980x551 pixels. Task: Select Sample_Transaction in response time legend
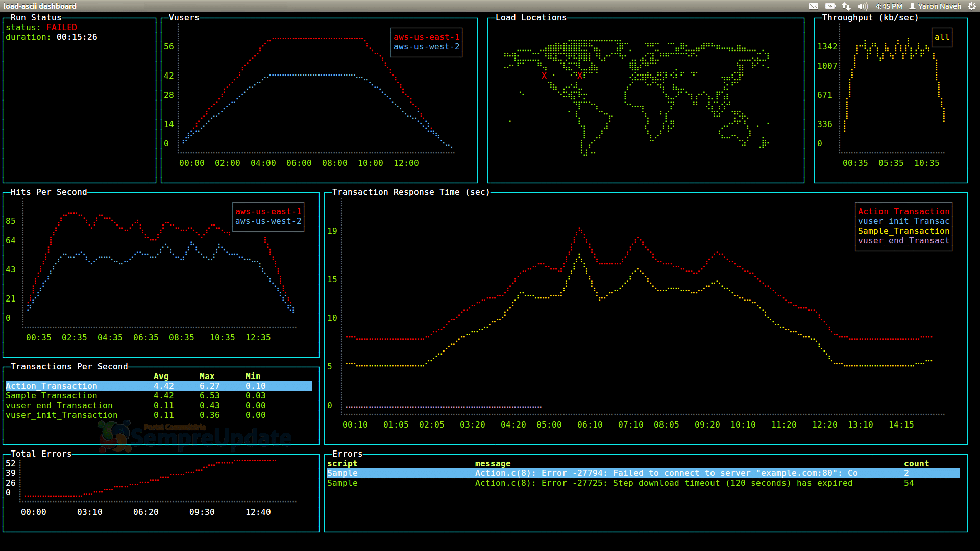coord(903,231)
